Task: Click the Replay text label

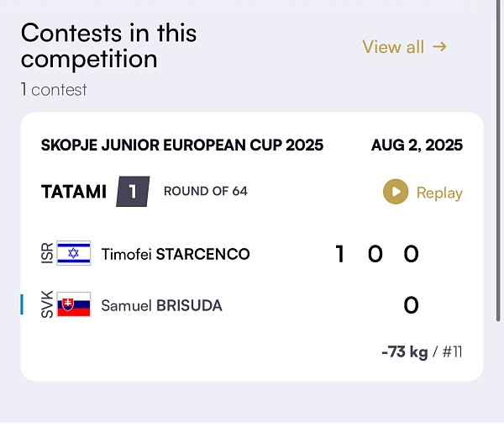Action: pyautogui.click(x=439, y=193)
